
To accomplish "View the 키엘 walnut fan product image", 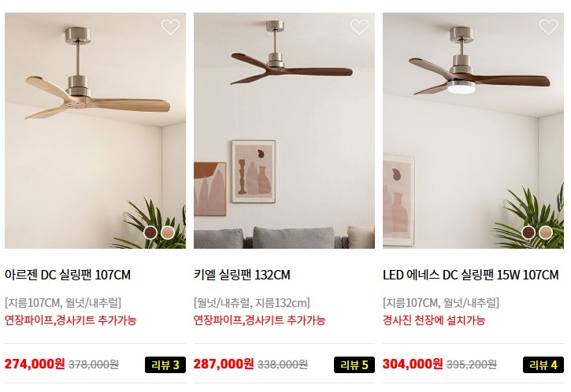I will click(284, 131).
